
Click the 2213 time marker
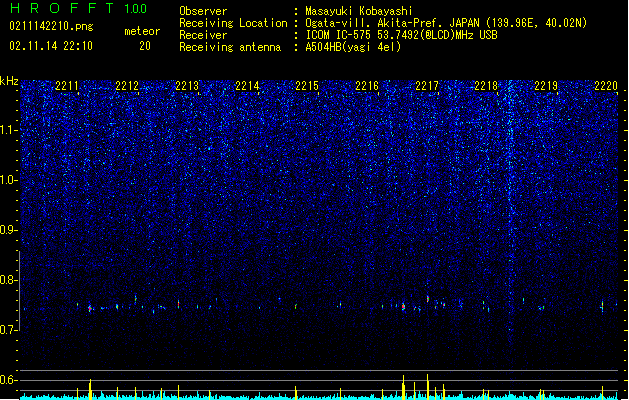[187, 86]
